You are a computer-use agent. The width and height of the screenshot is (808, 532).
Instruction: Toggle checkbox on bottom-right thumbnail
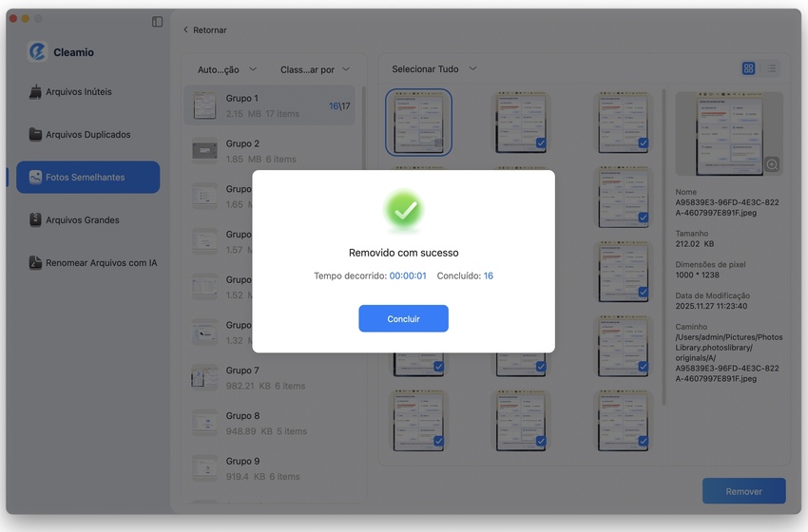pos(643,442)
